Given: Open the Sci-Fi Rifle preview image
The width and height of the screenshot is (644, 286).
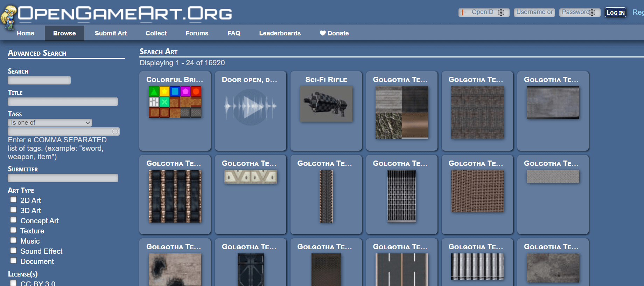Looking at the screenshot, I should 326,104.
